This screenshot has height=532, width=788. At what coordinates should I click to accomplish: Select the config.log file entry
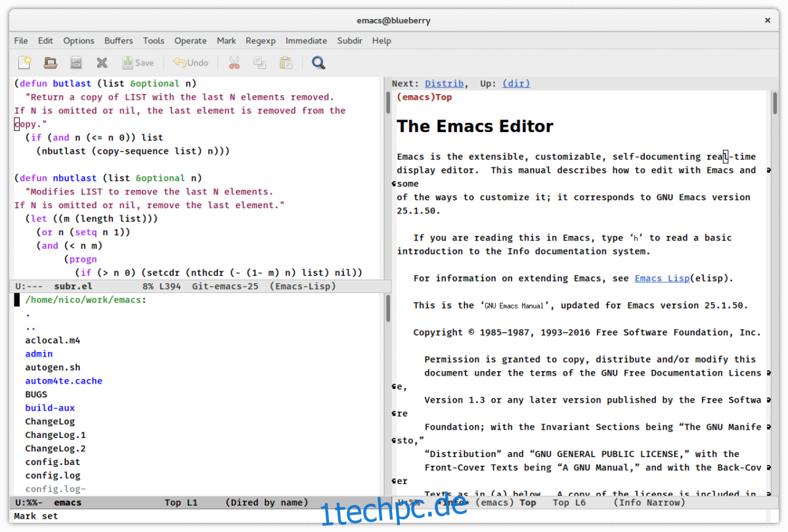click(53, 476)
